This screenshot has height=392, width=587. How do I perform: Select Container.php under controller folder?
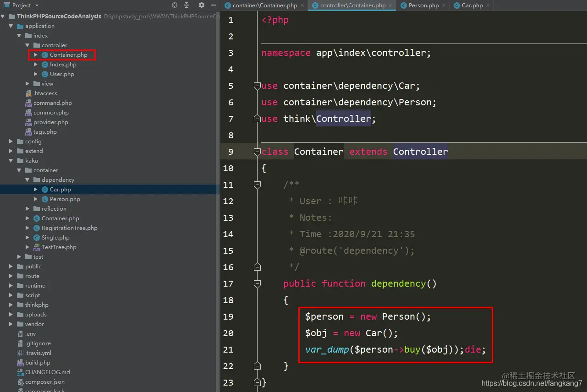point(68,55)
